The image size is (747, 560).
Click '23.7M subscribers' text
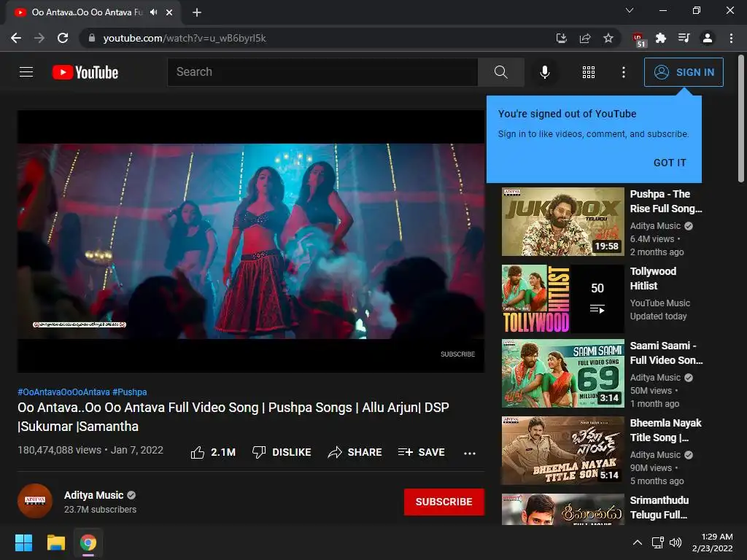pos(100,510)
